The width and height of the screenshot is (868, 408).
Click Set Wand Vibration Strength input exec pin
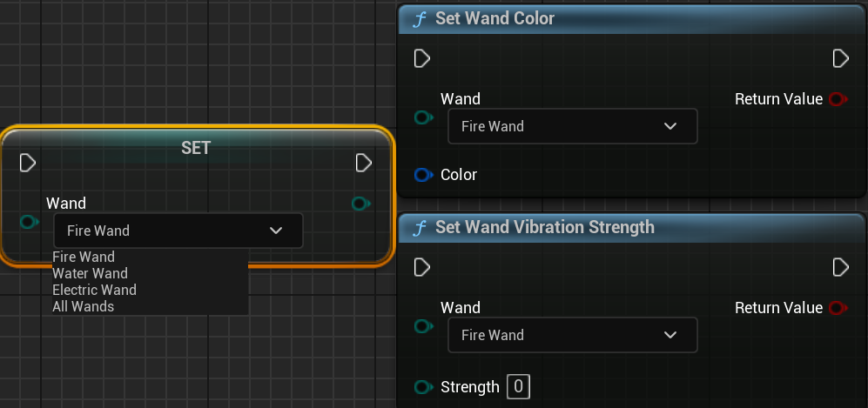click(x=422, y=266)
